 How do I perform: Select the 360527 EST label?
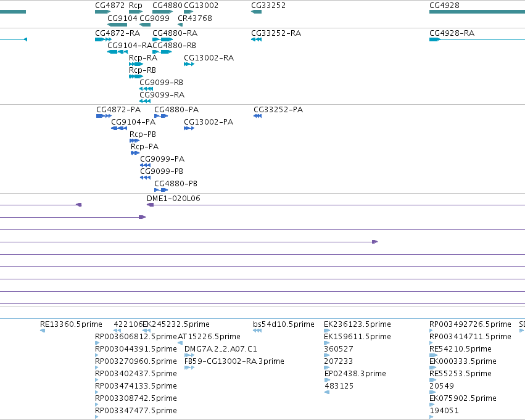[339, 350]
